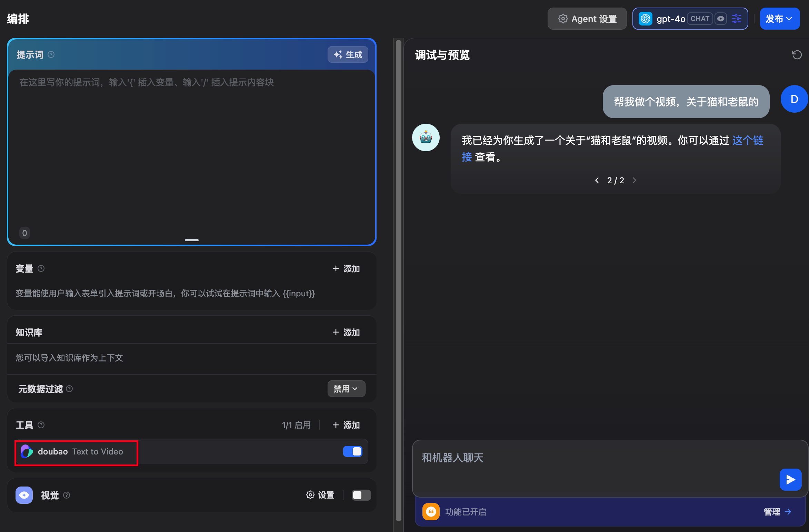
Task: Go to next response with right chevron
Action: click(x=634, y=180)
